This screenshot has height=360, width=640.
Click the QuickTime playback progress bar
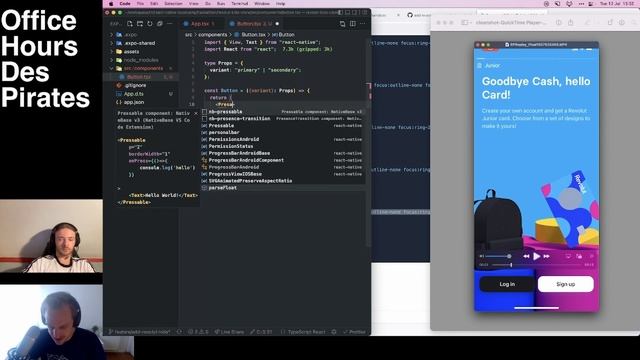[537, 265]
